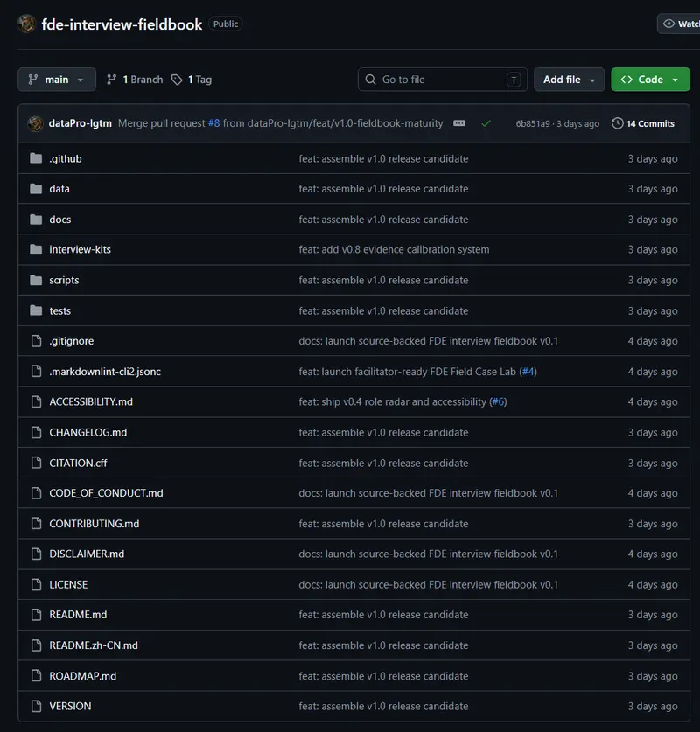This screenshot has height=732, width=700.
Task: Open the DISCLAIMER.md file
Action: pos(87,554)
